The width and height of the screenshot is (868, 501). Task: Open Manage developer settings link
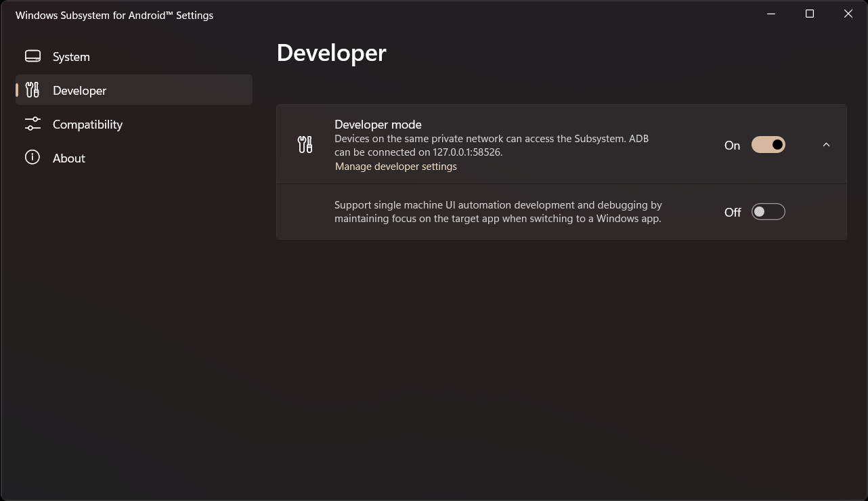coord(396,167)
